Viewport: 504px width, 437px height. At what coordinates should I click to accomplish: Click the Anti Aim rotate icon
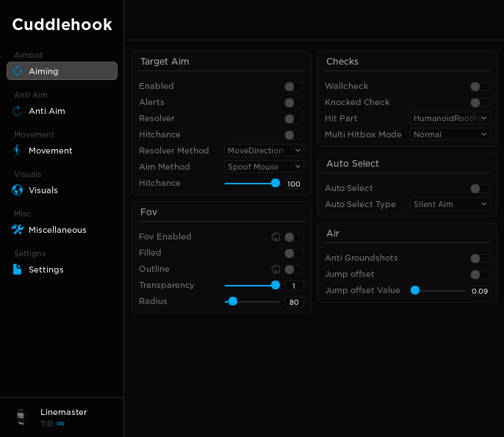(x=18, y=111)
